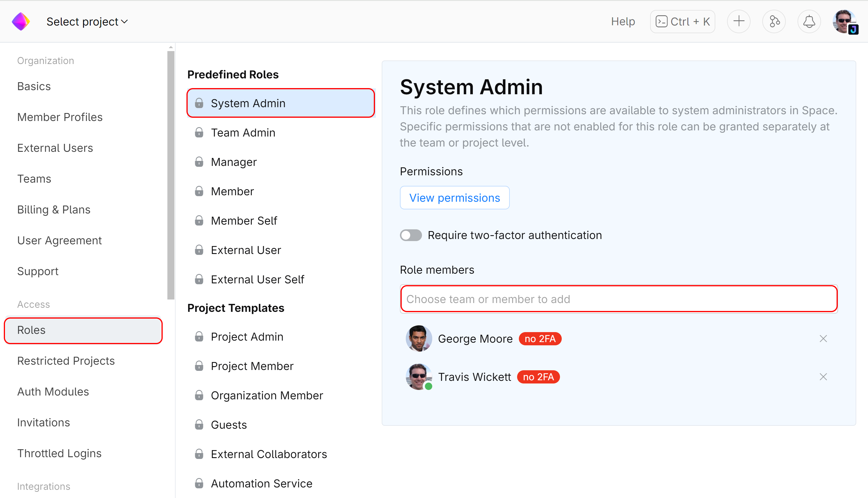Toggle Require two-factor authentication switch
This screenshot has height=498, width=868.
point(411,235)
